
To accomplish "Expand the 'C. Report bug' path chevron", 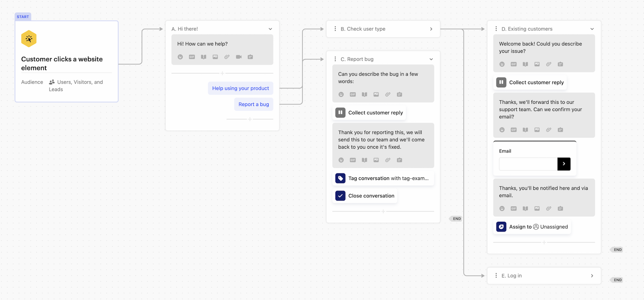I will point(431,59).
